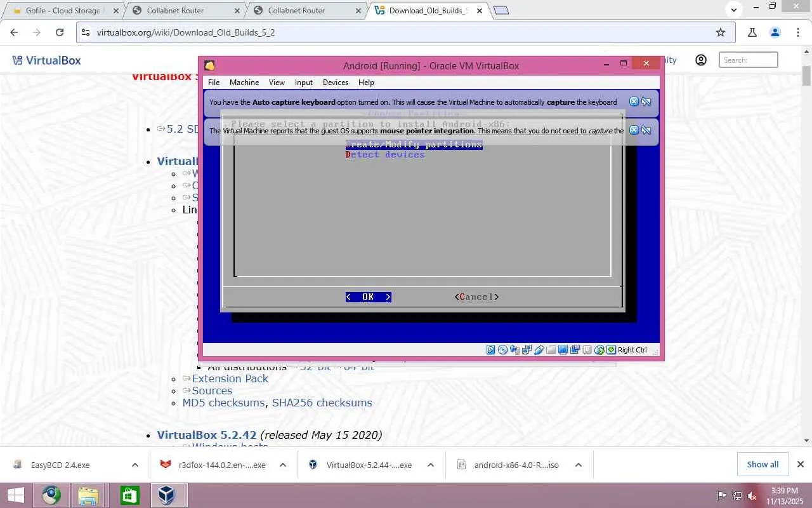Open File Explorer from the taskbar
The height and width of the screenshot is (508, 812).
[x=88, y=495]
